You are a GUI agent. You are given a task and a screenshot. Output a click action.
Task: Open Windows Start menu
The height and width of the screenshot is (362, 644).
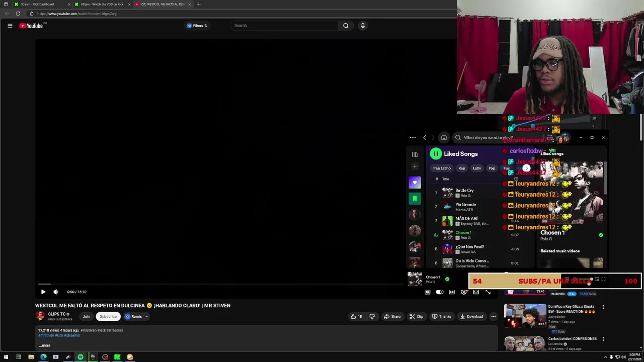click(6, 357)
